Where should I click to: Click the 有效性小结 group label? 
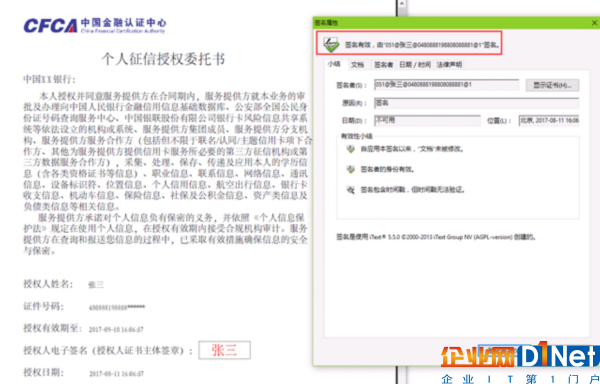coord(357,136)
